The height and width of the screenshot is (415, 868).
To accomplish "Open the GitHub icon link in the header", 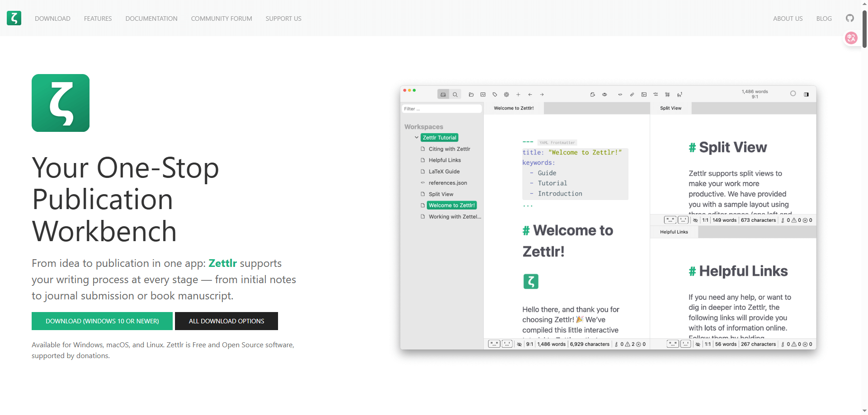I will click(850, 18).
